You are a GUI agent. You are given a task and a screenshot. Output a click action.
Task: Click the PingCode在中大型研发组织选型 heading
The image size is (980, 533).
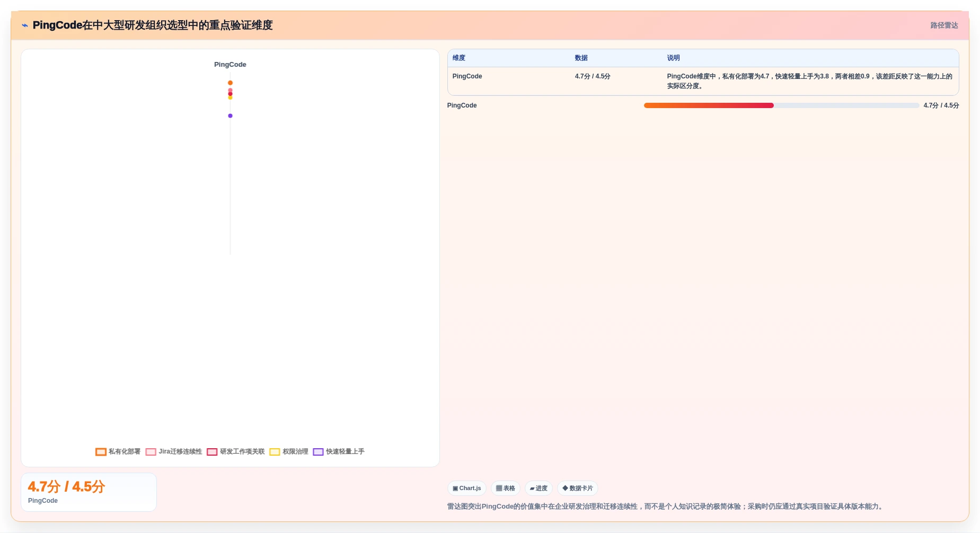tap(153, 25)
